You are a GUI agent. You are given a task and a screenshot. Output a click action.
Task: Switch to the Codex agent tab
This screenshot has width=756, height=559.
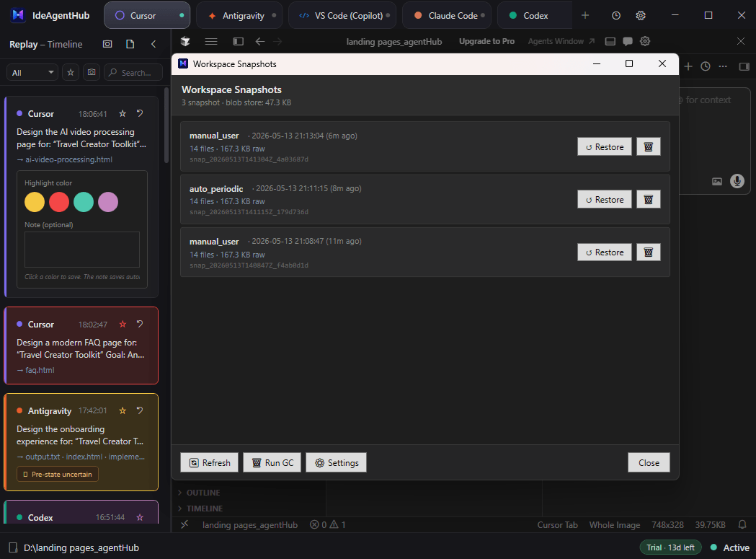(535, 15)
